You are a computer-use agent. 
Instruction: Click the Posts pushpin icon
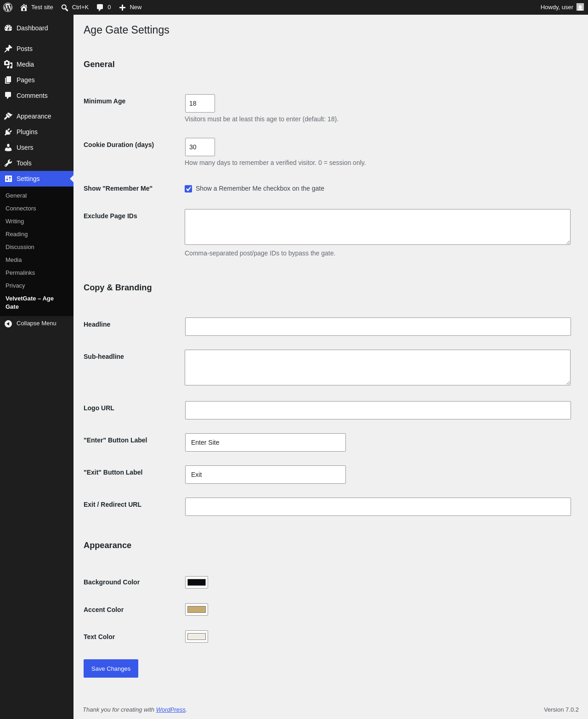coord(8,49)
